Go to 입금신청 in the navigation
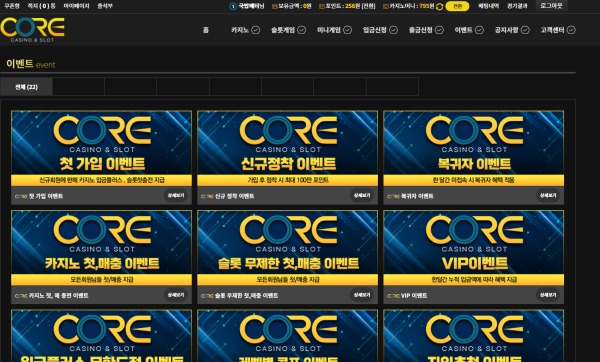 click(375, 30)
